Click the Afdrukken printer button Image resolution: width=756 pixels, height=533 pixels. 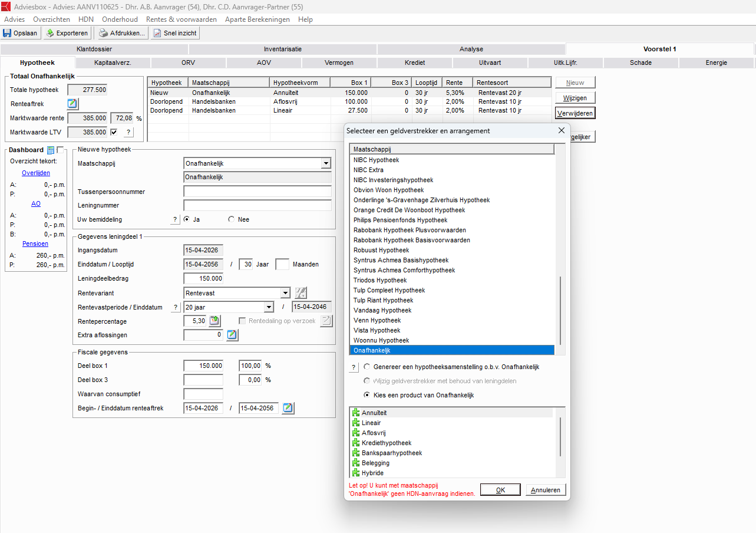tap(122, 33)
